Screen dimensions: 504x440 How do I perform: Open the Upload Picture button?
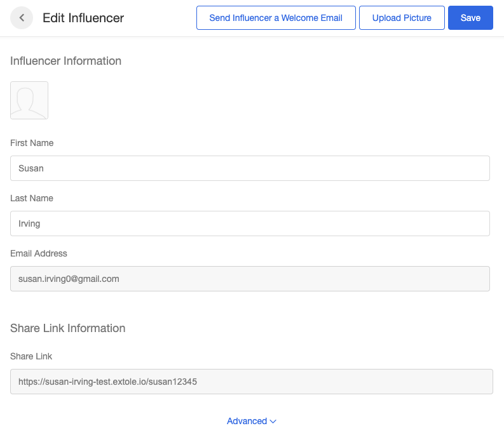coord(402,18)
